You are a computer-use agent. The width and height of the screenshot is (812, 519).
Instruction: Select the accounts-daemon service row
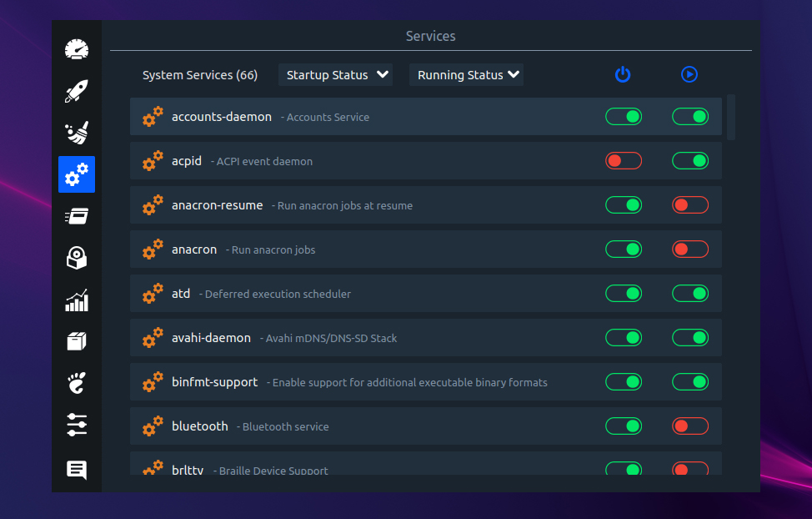375,117
